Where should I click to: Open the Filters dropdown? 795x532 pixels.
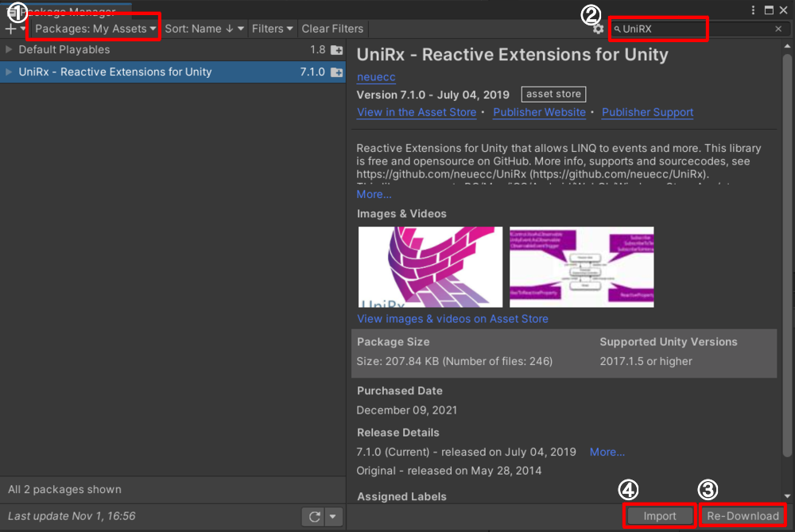click(272, 28)
